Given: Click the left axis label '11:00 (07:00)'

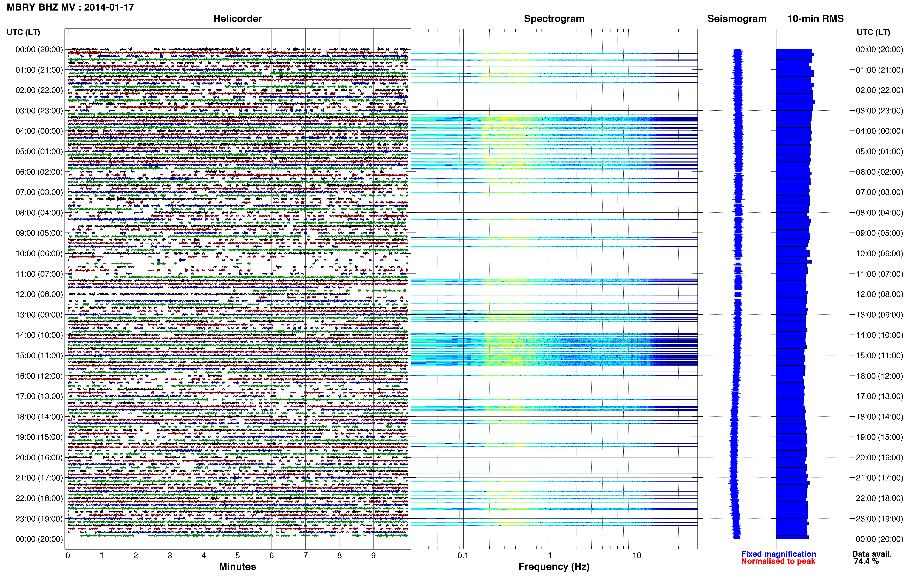Looking at the screenshot, I should 39,274.
